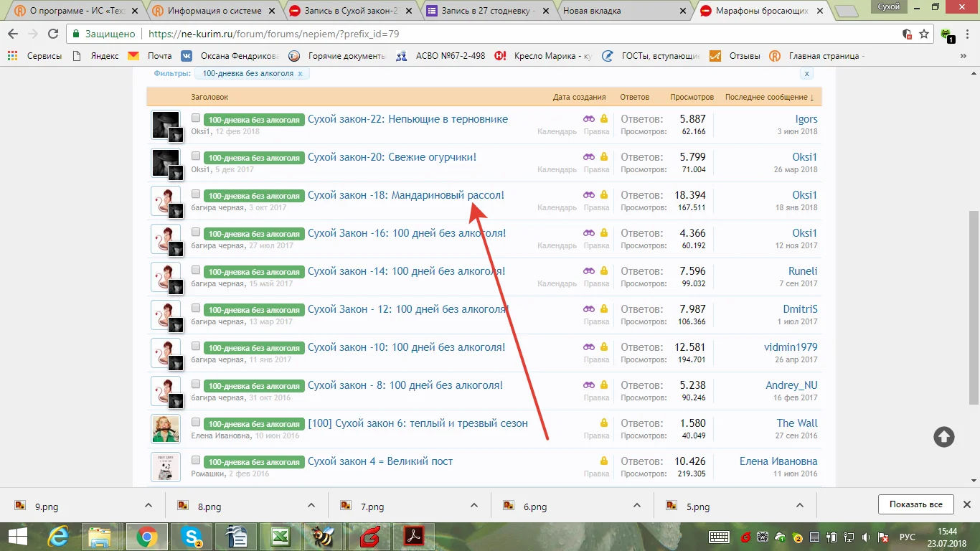
Task: Click the browser Forward arrow
Action: click(32, 34)
